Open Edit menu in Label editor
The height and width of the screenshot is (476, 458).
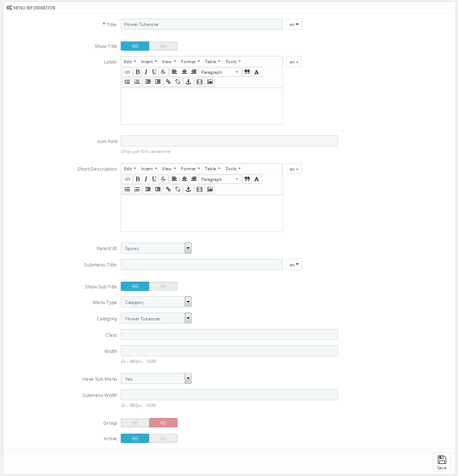point(130,61)
